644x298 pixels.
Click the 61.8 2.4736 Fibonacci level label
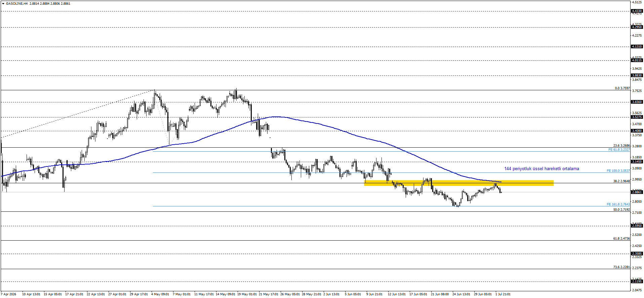[x=621, y=239]
